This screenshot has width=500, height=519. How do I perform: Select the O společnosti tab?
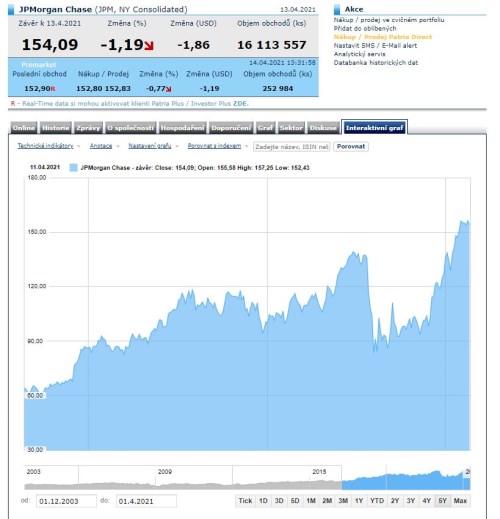click(x=130, y=128)
